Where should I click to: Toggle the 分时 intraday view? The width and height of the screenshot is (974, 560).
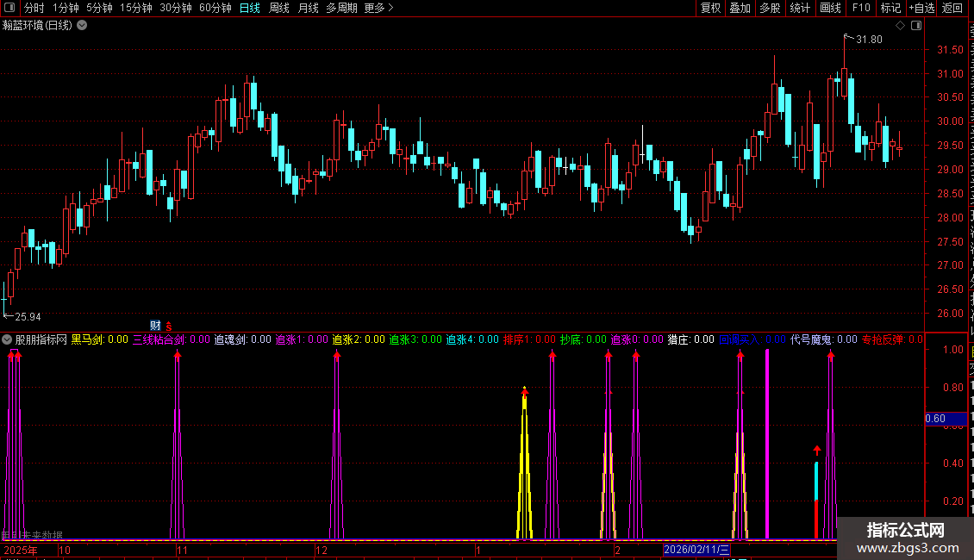pos(34,8)
